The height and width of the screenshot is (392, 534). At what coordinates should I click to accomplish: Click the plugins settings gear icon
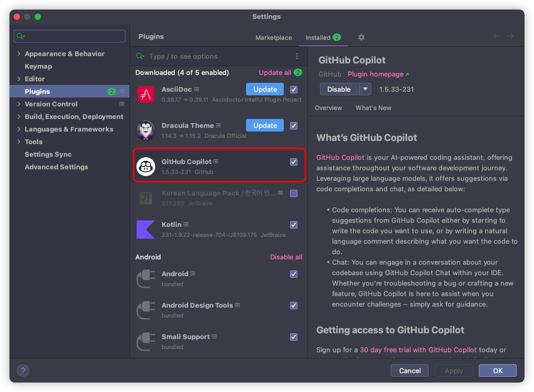(x=361, y=37)
